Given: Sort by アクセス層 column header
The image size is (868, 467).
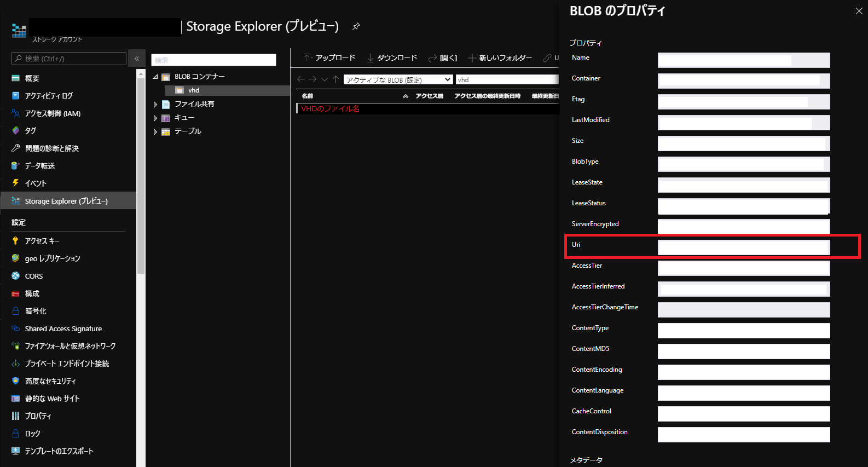Looking at the screenshot, I should point(429,96).
